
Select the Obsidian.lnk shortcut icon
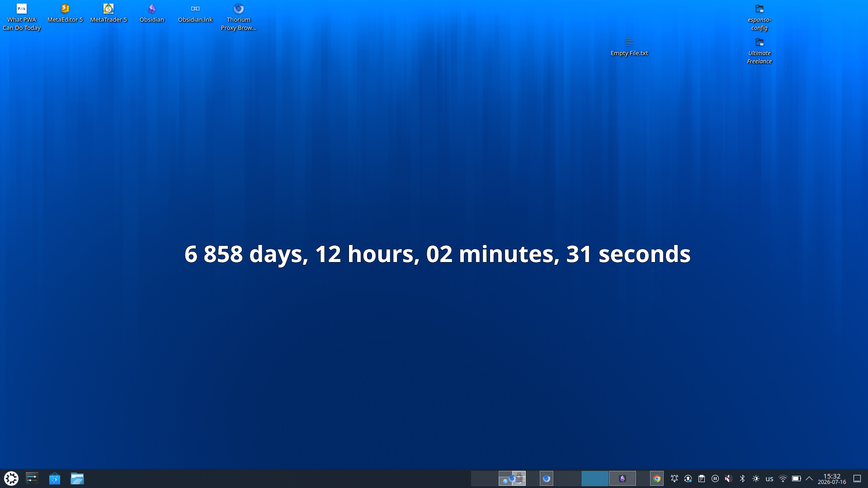point(195,13)
